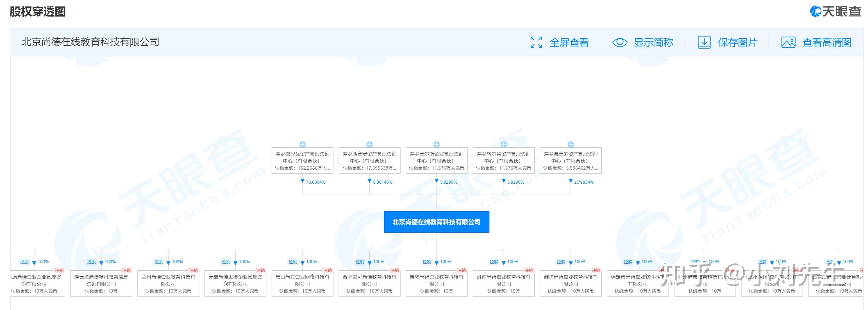Image resolution: width=868 pixels, height=310 pixels.
Task: Click the header company name 北京尚德在线教育科技有限公司
Action: click(x=90, y=42)
